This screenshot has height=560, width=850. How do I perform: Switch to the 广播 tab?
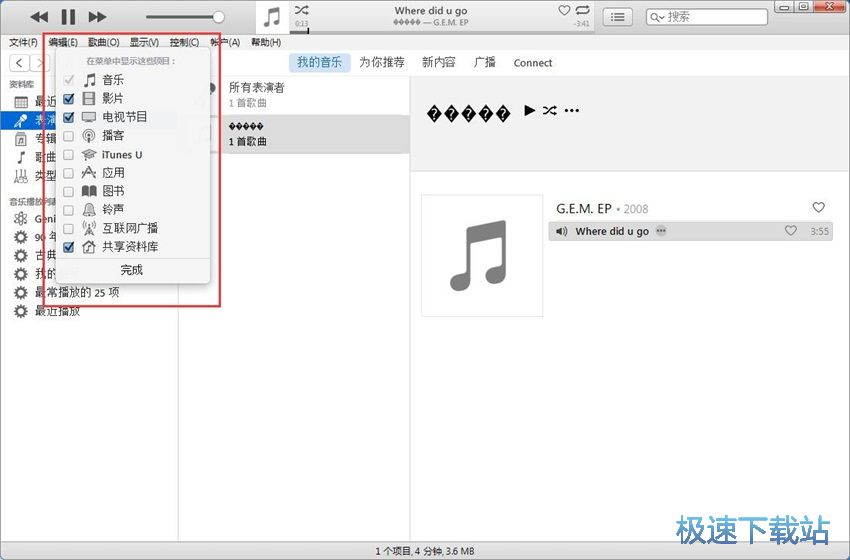pyautogui.click(x=485, y=62)
